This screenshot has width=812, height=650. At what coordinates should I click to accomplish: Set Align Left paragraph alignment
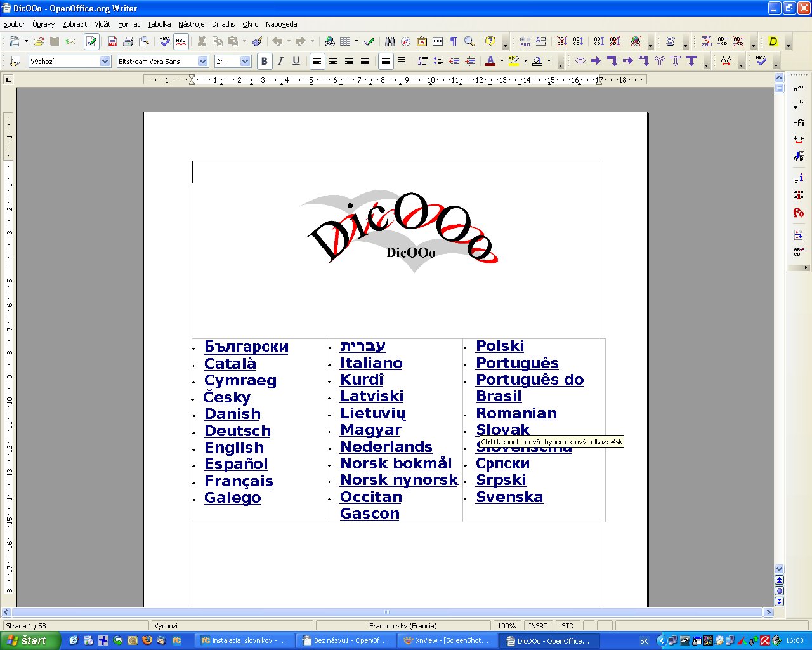(x=317, y=61)
